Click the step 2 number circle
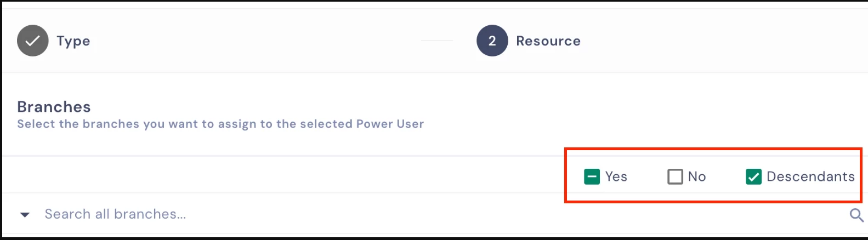The height and width of the screenshot is (240, 868). pyautogui.click(x=492, y=41)
